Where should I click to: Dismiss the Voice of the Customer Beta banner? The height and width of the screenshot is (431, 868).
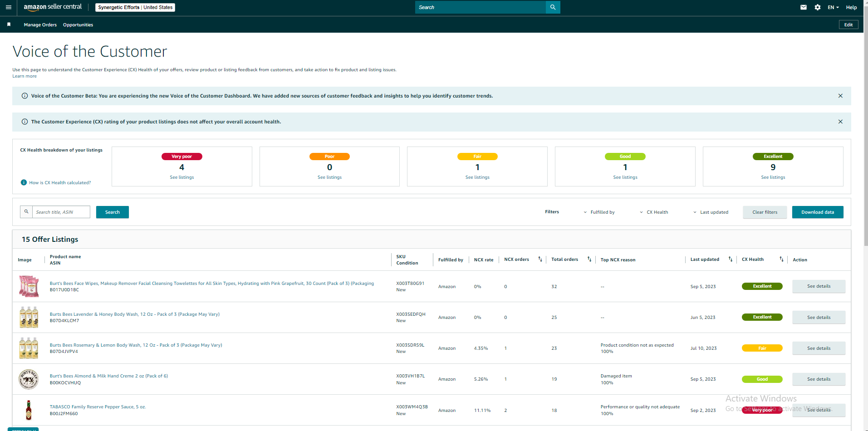point(840,96)
